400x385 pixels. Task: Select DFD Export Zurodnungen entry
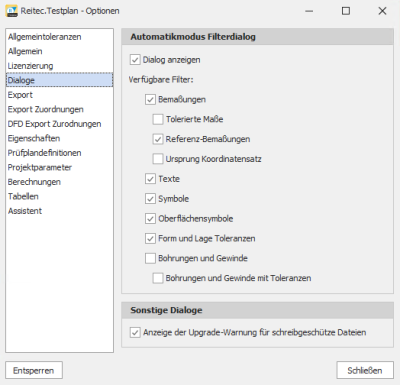click(59, 124)
